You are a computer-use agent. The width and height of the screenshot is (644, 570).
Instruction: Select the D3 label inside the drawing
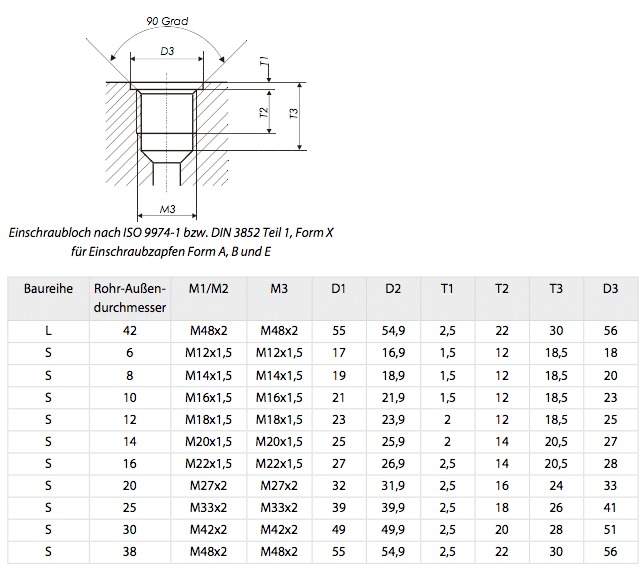167,50
